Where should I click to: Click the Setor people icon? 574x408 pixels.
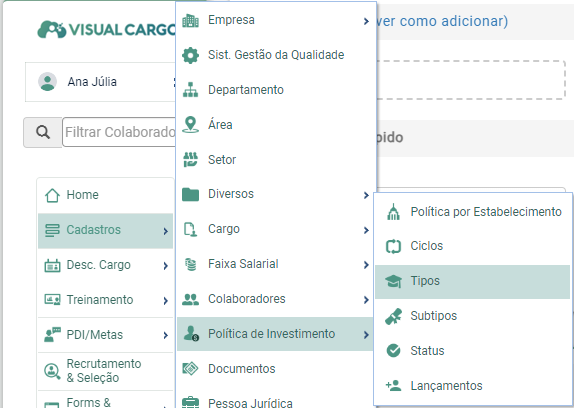(x=190, y=160)
